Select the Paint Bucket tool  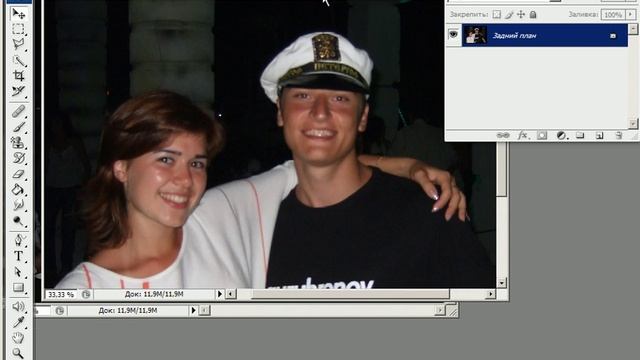tap(18, 189)
